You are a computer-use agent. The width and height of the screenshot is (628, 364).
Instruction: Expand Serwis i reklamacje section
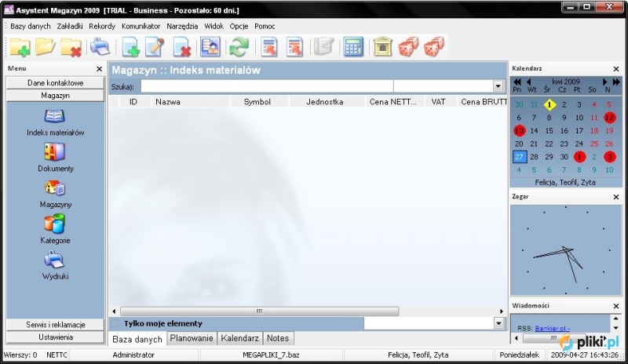click(x=55, y=325)
